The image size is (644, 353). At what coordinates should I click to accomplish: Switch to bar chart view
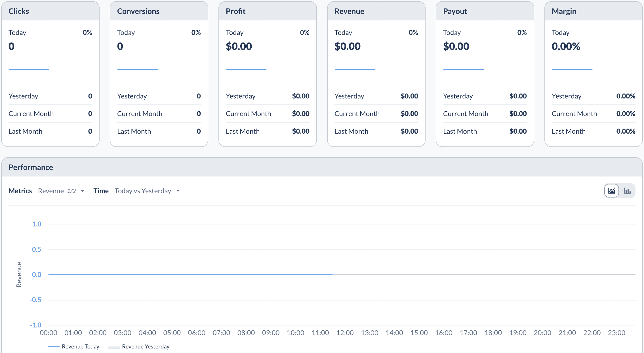click(x=627, y=191)
